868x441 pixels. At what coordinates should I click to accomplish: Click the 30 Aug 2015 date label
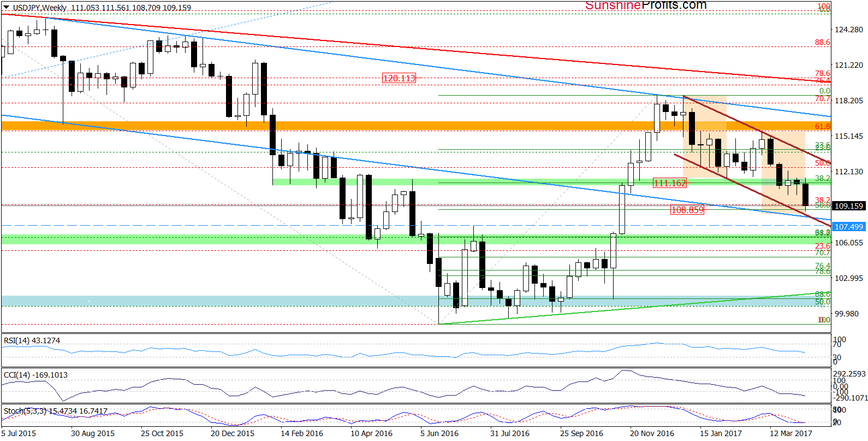[x=93, y=433]
